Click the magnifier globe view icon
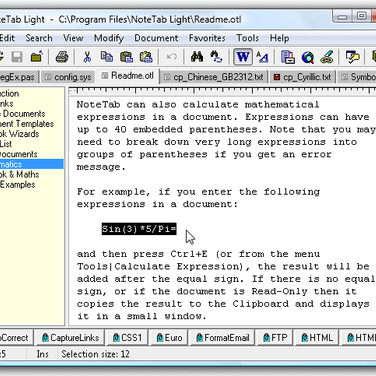The height and width of the screenshot is (376, 376). [308, 57]
